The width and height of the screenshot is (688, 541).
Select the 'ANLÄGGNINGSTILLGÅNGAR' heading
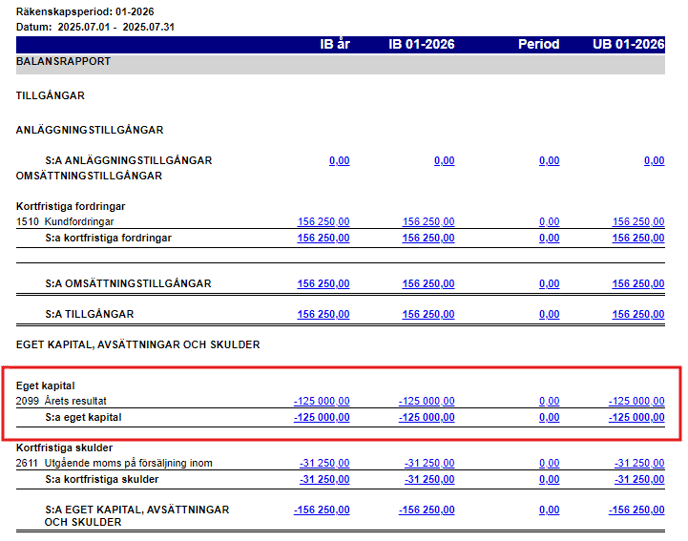click(x=90, y=130)
